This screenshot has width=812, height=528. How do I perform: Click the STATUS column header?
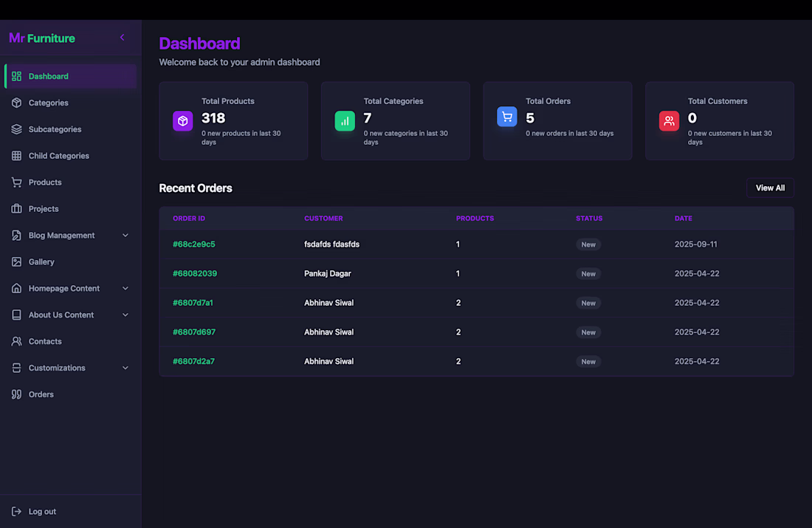click(x=589, y=218)
